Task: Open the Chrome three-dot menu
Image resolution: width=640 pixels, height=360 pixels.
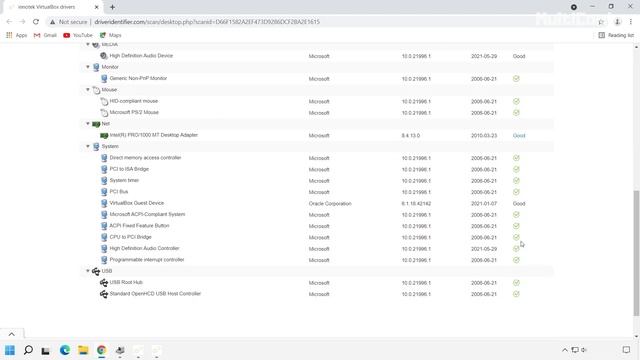Action: [631, 22]
